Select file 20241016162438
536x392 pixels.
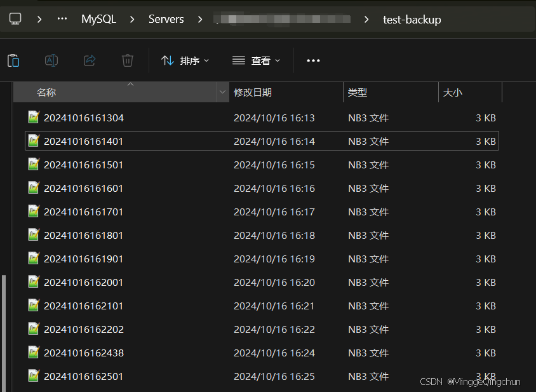coord(83,353)
